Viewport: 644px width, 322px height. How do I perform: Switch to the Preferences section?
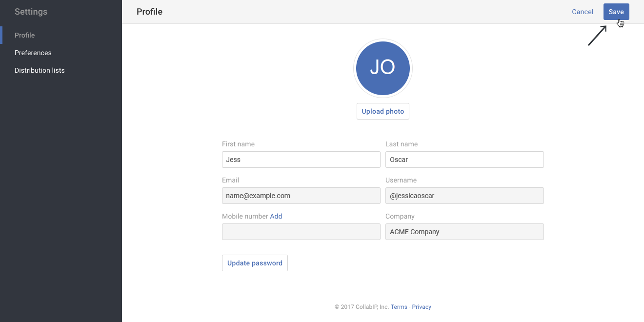coord(33,52)
